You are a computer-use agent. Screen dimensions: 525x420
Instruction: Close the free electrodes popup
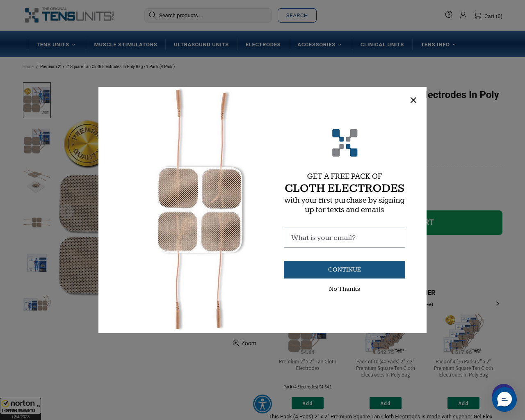(x=413, y=100)
